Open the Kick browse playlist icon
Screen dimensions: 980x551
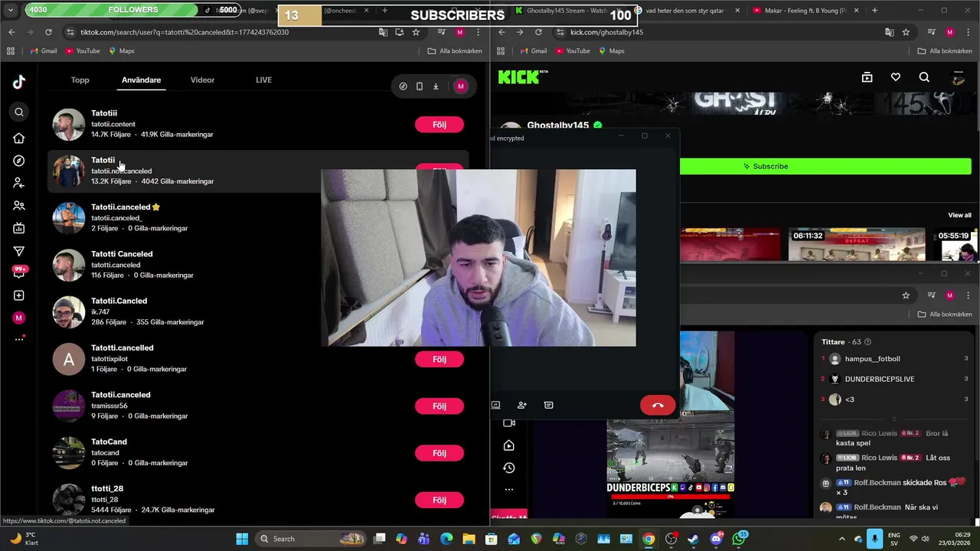[867, 77]
